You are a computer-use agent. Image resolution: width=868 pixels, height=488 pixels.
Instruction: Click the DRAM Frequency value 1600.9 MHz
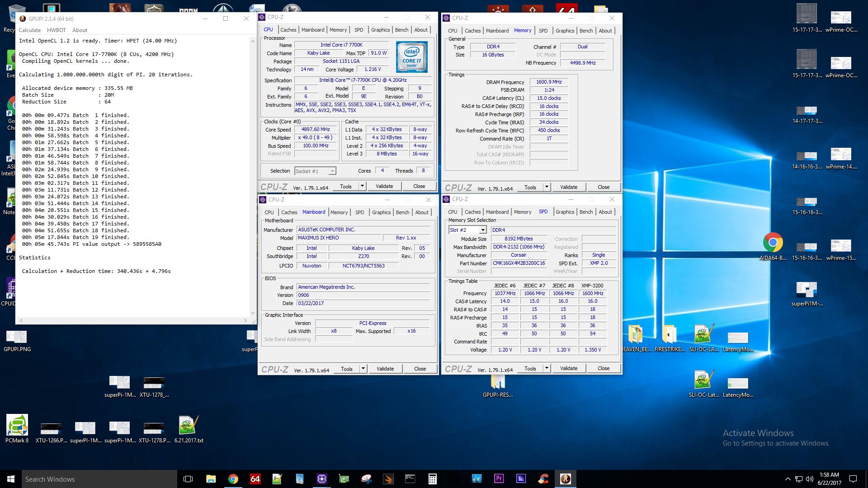pos(549,82)
